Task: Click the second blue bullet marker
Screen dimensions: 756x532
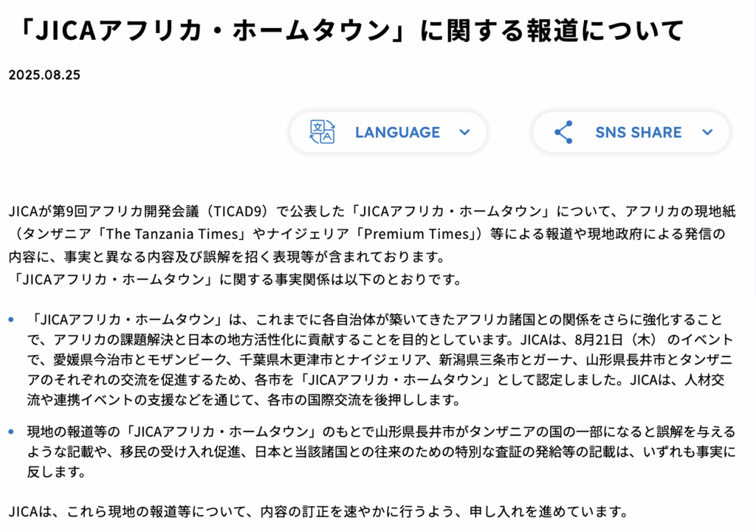Action: 10,430
